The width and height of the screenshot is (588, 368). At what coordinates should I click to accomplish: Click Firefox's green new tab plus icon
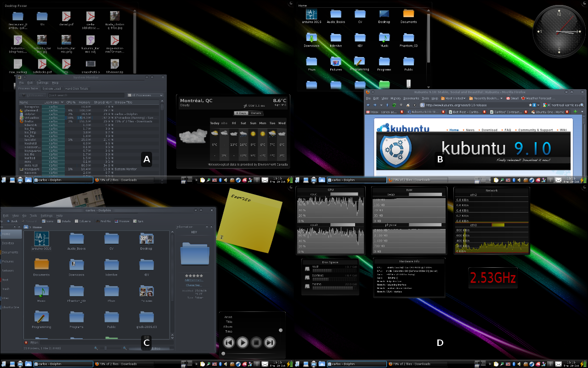point(575,112)
